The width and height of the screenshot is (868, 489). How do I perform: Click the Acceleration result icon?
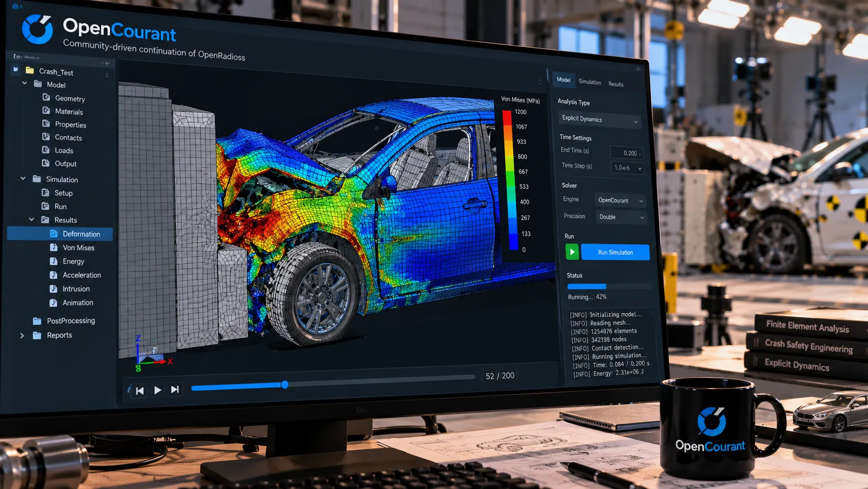53,274
